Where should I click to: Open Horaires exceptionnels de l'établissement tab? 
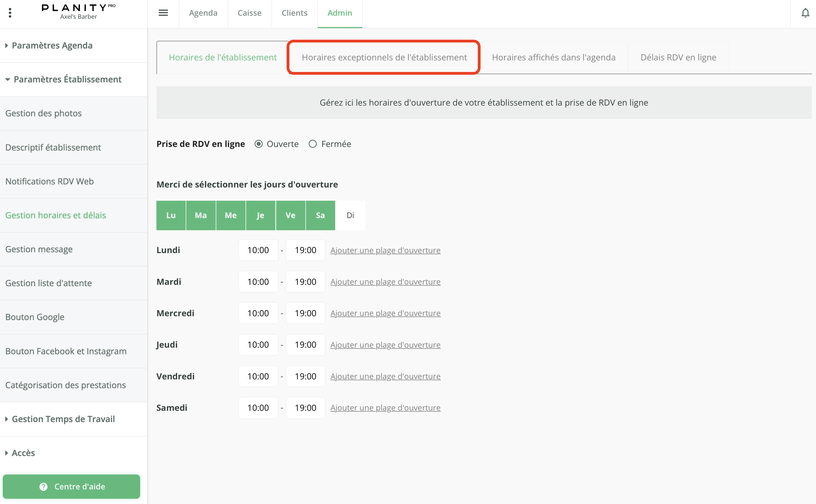[384, 57]
